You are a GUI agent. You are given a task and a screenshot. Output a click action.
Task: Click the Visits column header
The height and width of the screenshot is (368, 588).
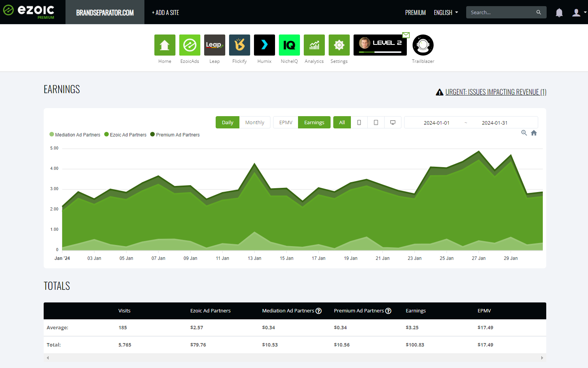point(124,311)
